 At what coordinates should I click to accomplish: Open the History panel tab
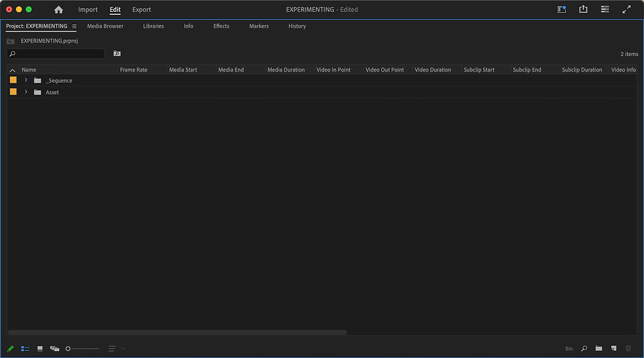coord(297,26)
